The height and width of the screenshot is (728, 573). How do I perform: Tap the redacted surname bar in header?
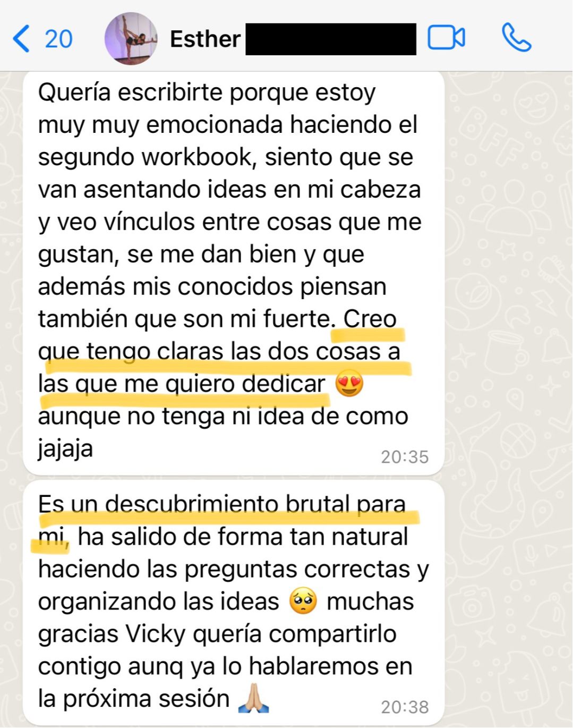click(x=331, y=39)
